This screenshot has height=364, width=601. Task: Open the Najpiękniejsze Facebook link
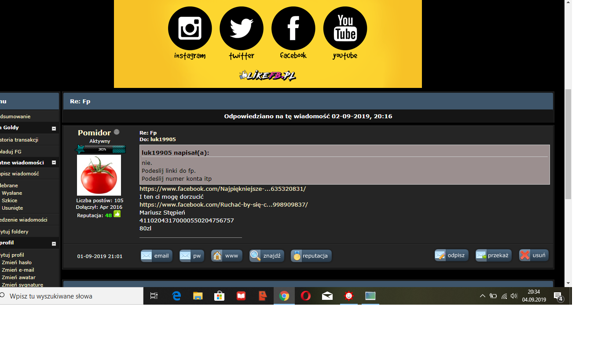pyautogui.click(x=223, y=189)
